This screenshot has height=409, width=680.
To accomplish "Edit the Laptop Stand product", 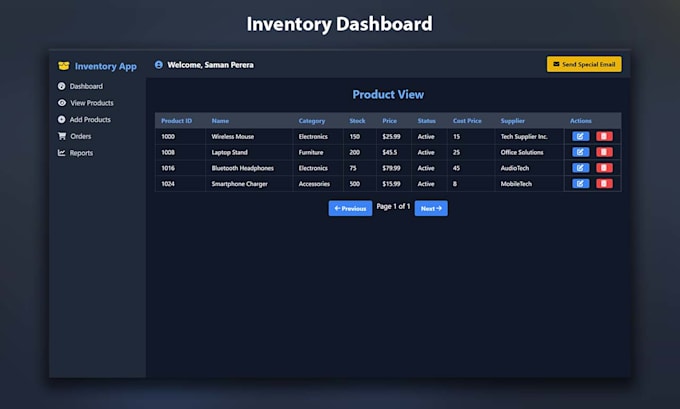I will pyautogui.click(x=580, y=152).
